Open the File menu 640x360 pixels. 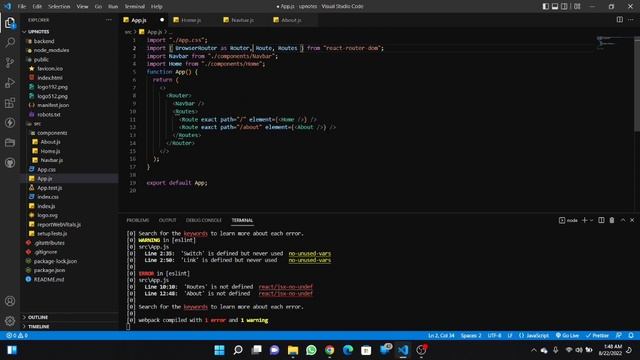pyautogui.click(x=22, y=6)
